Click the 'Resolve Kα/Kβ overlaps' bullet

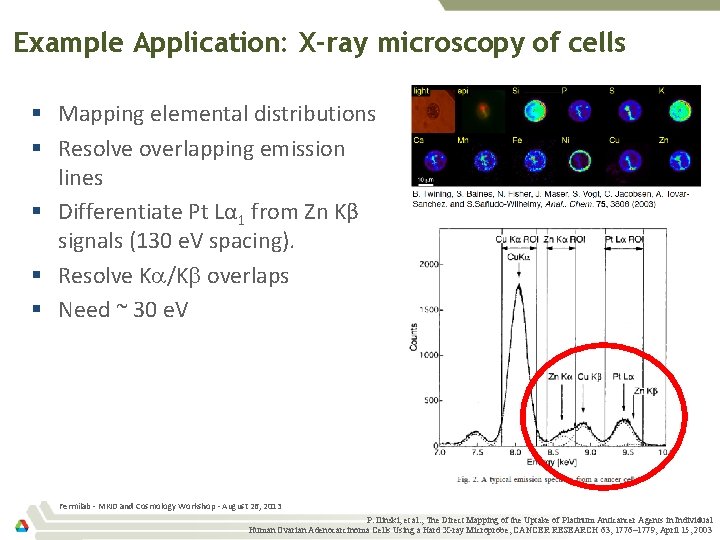point(174,276)
